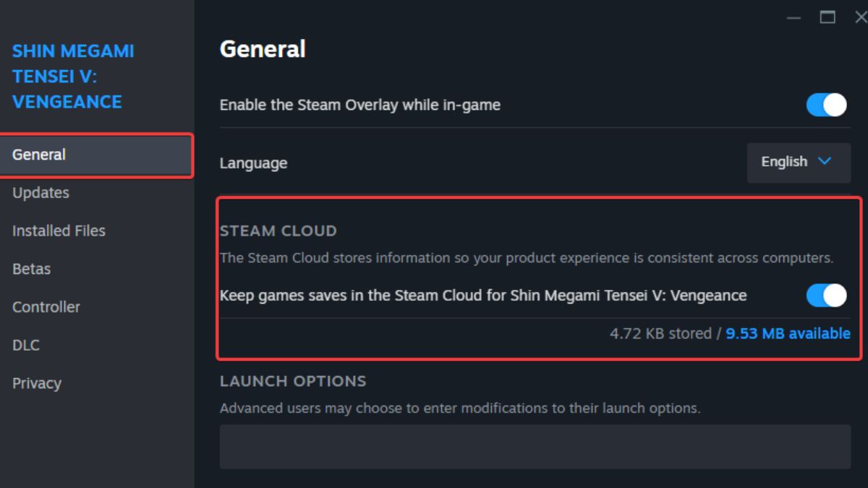Toggle the Steam Overlay while in-game switch

(x=826, y=105)
